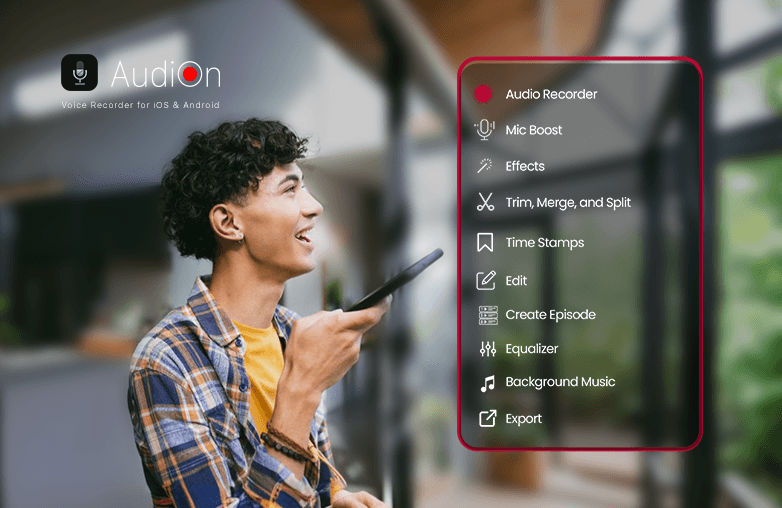The image size is (782, 508).
Task: Select the Effects label
Action: click(x=525, y=166)
